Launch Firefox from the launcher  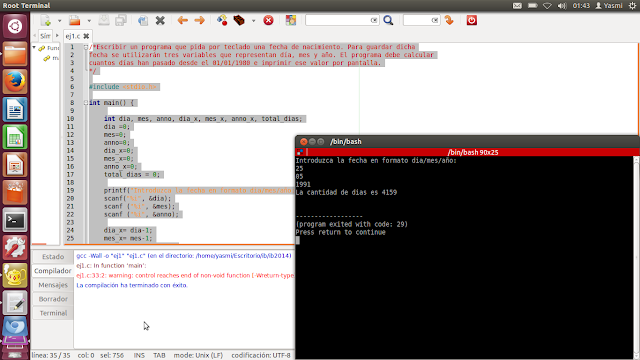point(15,82)
